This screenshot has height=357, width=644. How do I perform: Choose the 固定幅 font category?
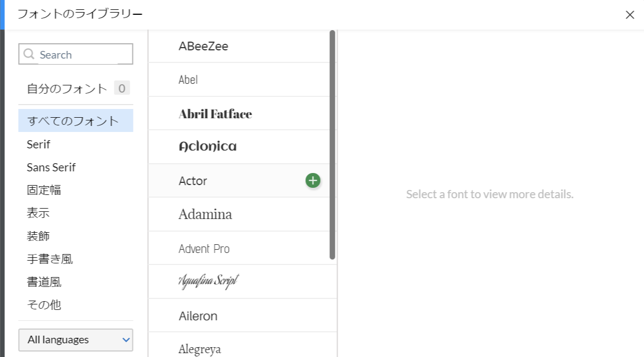[44, 190]
